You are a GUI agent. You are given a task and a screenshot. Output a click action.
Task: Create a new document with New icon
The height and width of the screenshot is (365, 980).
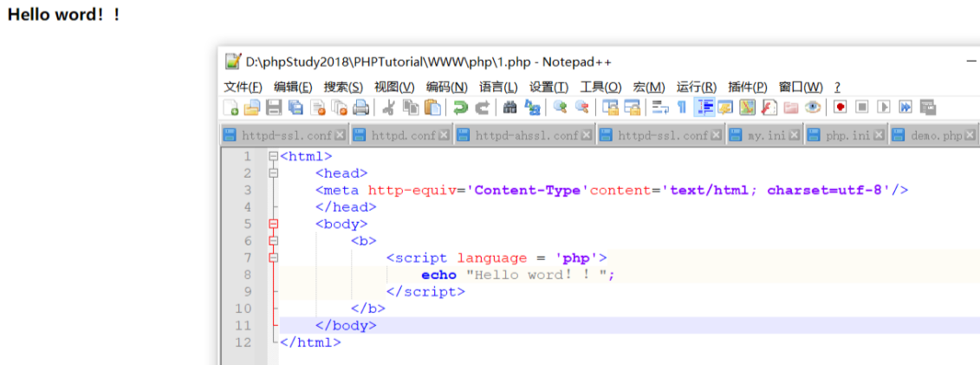coord(230,108)
